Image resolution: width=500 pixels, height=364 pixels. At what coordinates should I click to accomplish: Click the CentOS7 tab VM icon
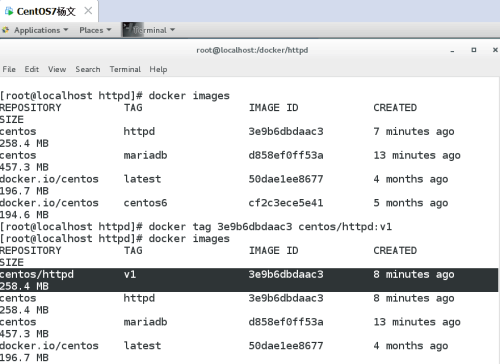9,11
